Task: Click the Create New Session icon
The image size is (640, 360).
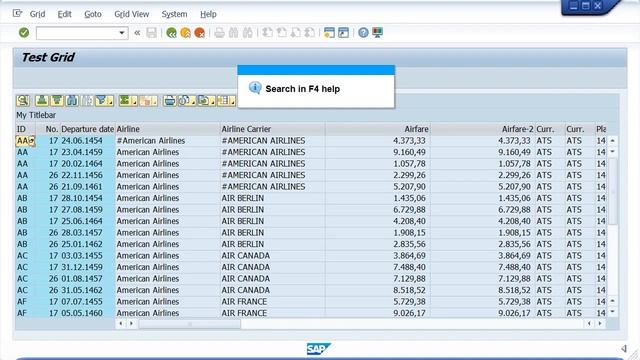Action: click(x=329, y=33)
